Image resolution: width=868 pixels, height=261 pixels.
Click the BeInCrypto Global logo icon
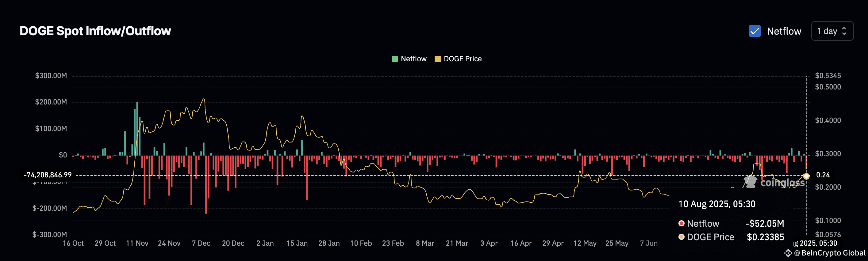click(x=788, y=253)
